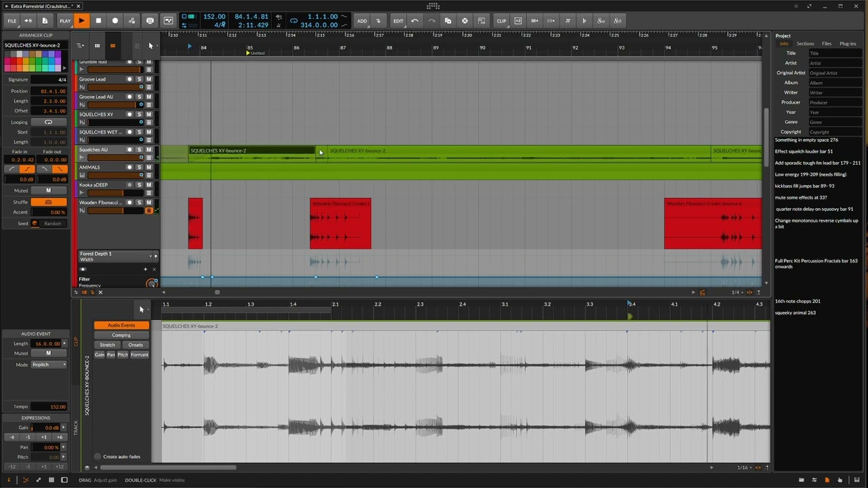Click the stop transport icon
Viewport: 868px width, 488px height.
pos(98,21)
